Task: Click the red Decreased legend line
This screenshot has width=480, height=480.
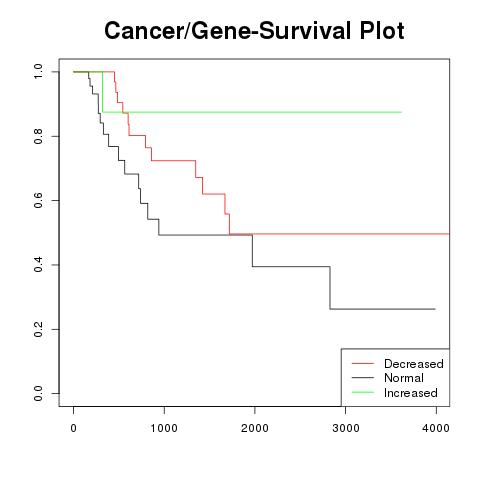Action: (x=363, y=363)
